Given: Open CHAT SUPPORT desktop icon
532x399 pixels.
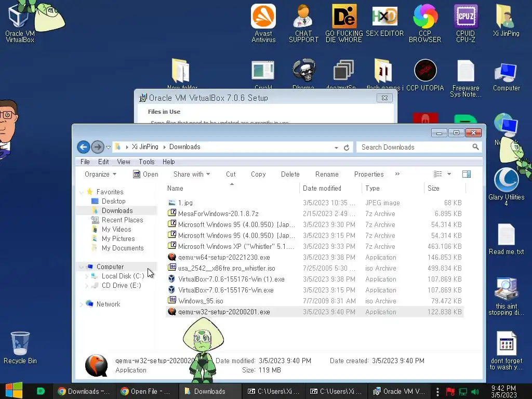Looking at the screenshot, I should [x=303, y=23].
